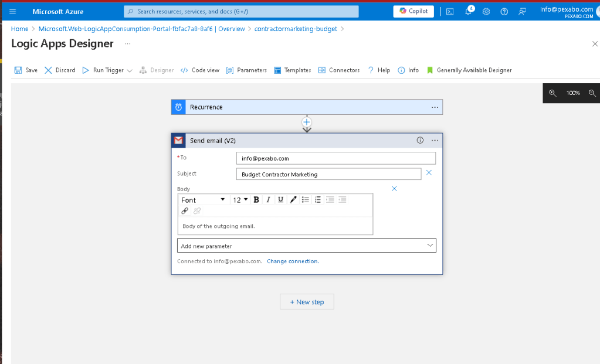The image size is (600, 364).
Task: Open the LogicAppConsumption Overview breadcrumb
Action: pyautogui.click(x=141, y=29)
